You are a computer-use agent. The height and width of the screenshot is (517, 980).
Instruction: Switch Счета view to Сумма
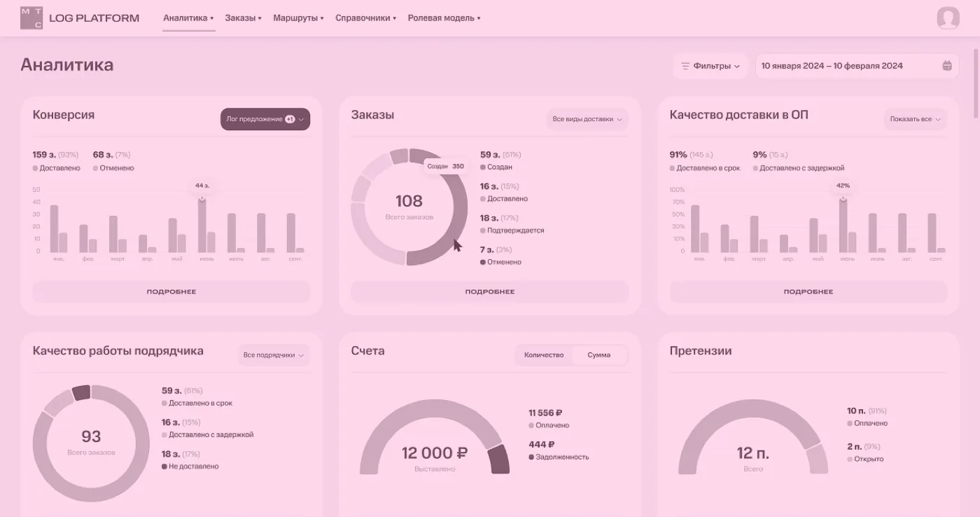tap(598, 355)
